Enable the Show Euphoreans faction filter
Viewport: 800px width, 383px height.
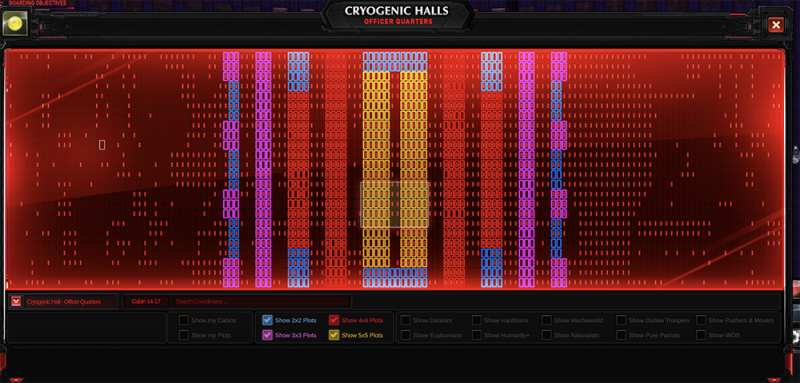click(x=406, y=335)
